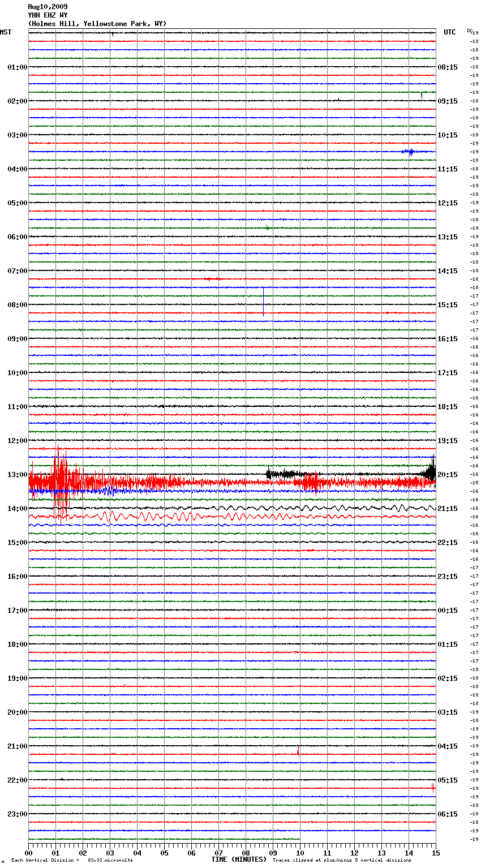Click the 23:15 UTC time label

448,577
